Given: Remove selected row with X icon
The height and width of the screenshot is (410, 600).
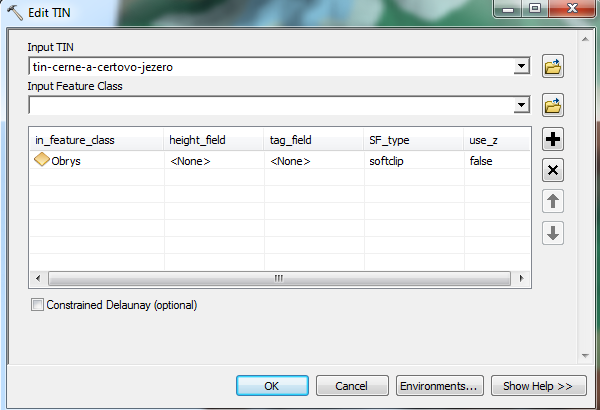Looking at the screenshot, I should pos(553,170).
